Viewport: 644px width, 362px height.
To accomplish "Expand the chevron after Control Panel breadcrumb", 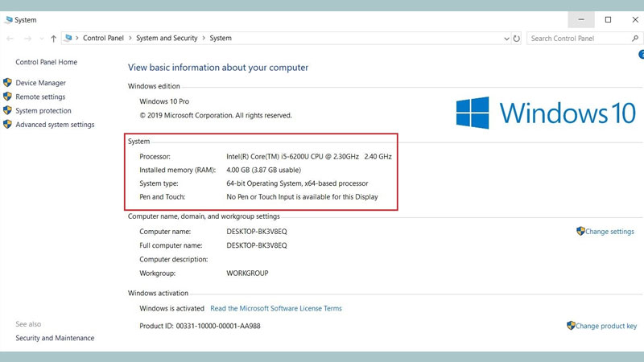I will (x=130, y=38).
